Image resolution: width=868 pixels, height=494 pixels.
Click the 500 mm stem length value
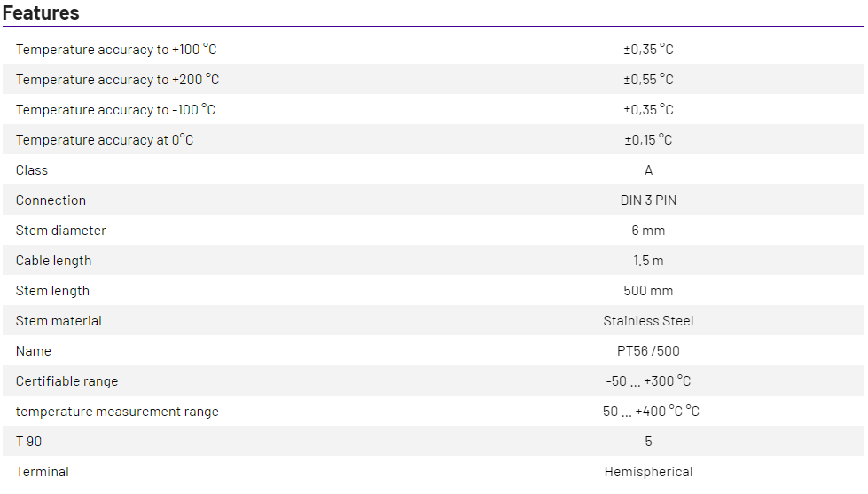648,291
